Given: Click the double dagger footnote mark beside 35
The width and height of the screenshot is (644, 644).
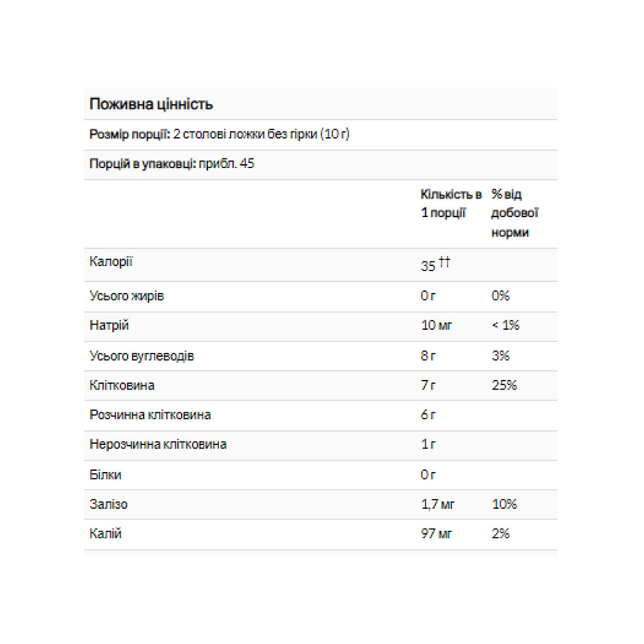Looking at the screenshot, I should (x=444, y=263).
